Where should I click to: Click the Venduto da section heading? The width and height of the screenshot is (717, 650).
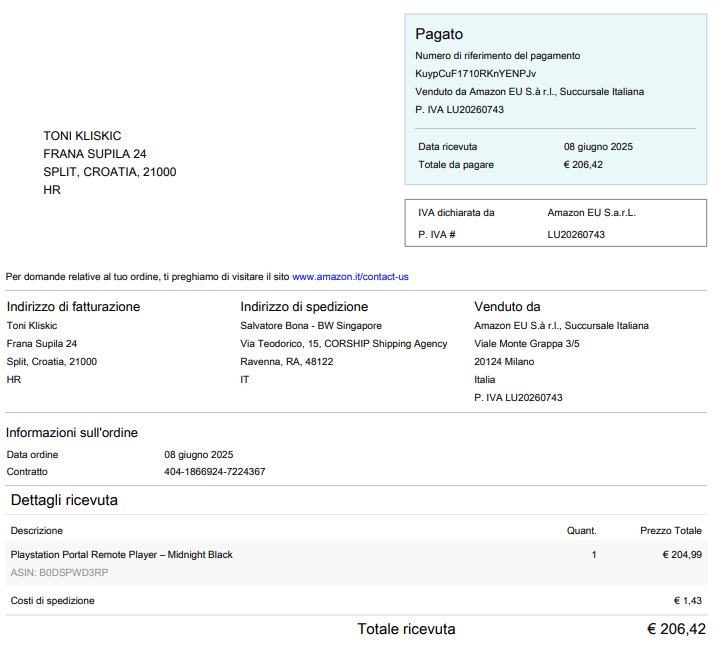pos(507,307)
